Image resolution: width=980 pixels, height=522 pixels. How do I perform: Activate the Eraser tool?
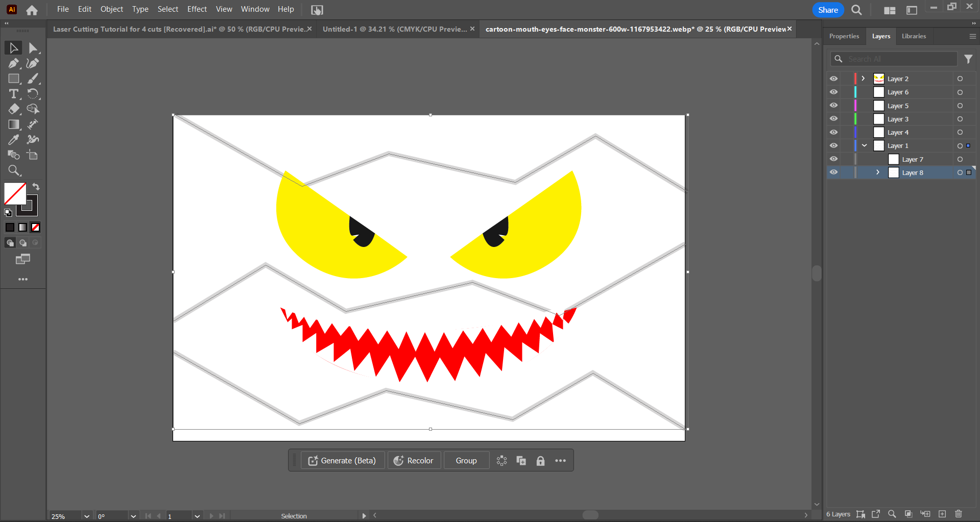[x=13, y=109]
